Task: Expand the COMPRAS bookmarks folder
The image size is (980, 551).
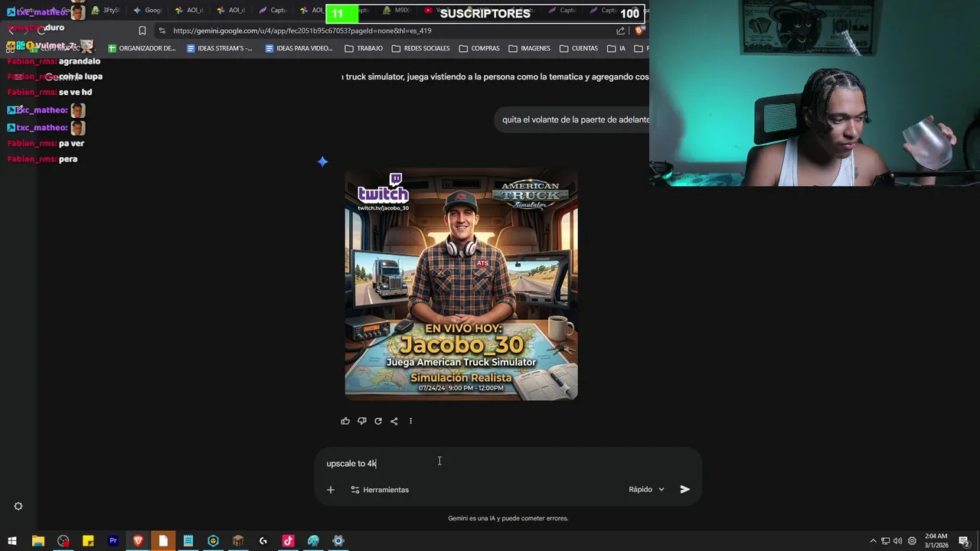Action: (479, 48)
